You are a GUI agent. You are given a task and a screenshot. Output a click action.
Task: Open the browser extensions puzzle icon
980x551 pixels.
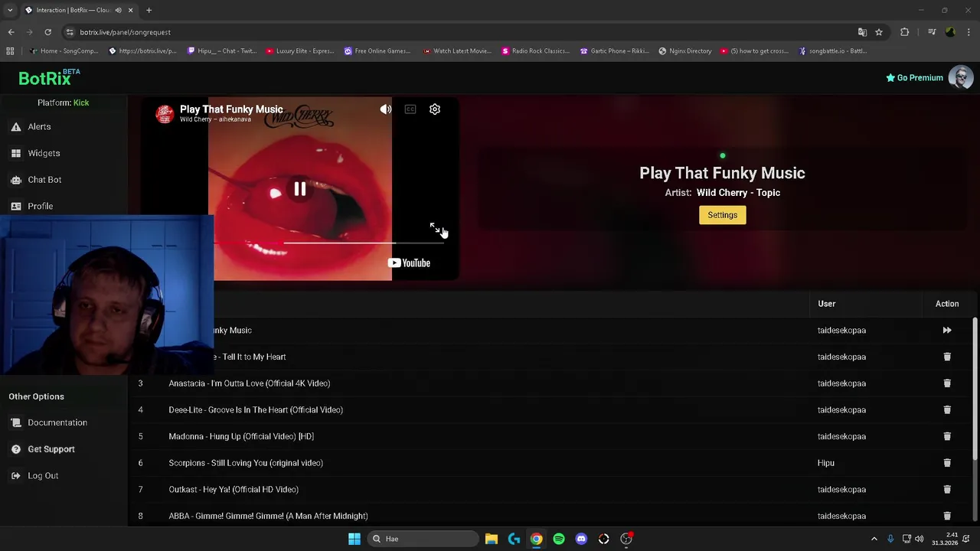[905, 32]
